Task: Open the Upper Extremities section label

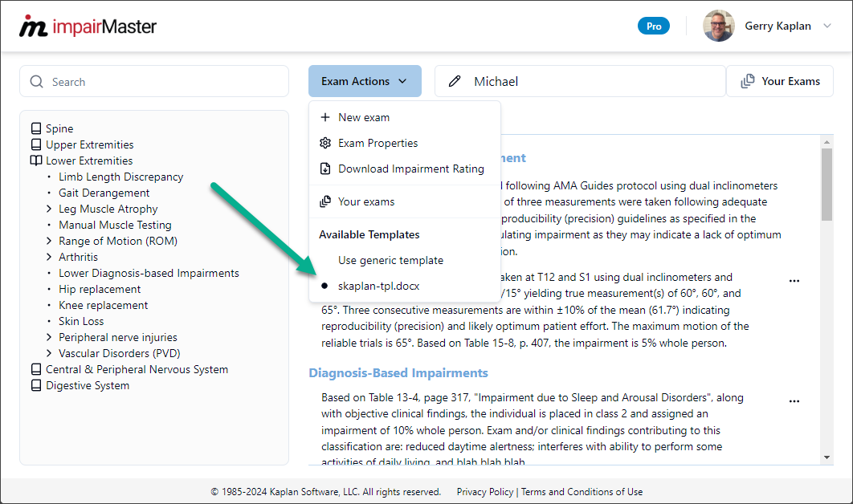Action: click(x=90, y=144)
